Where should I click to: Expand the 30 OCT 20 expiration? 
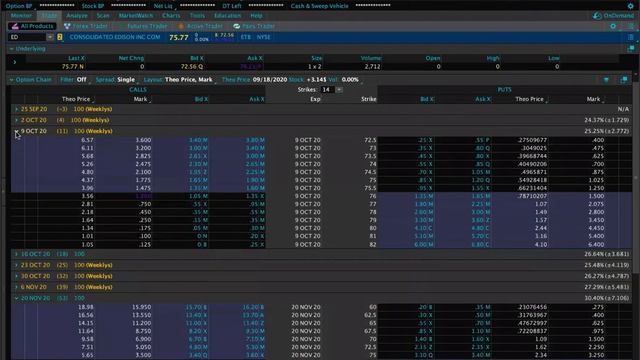pos(16,276)
